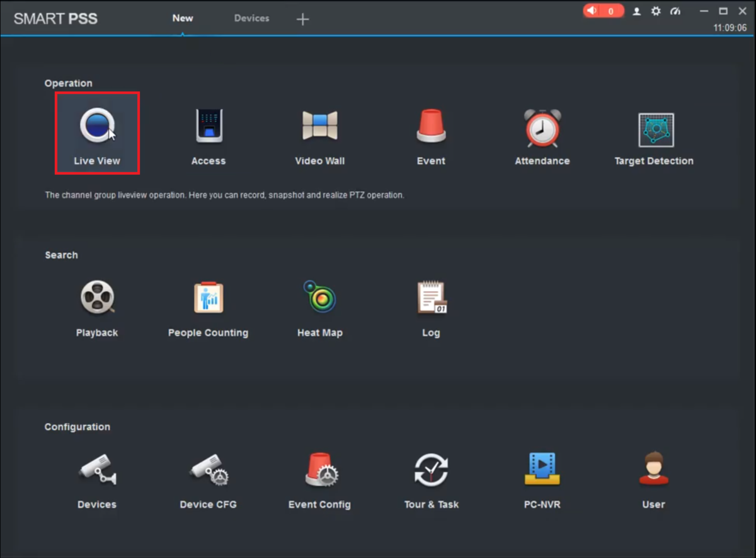
Task: Close the Smart PSS window
Action: [742, 11]
